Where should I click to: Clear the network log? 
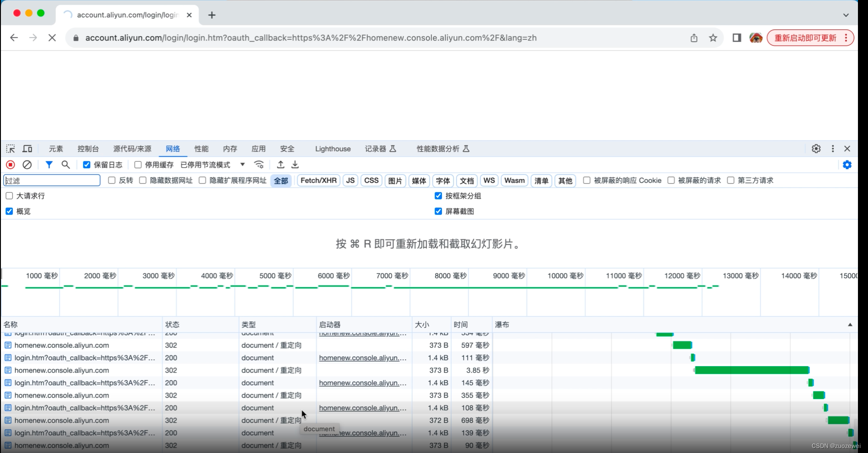(27, 165)
